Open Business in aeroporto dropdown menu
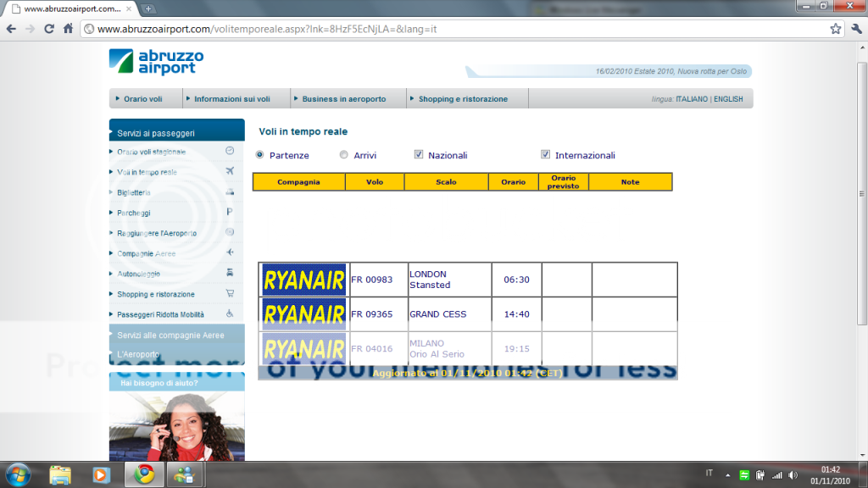 pyautogui.click(x=343, y=99)
